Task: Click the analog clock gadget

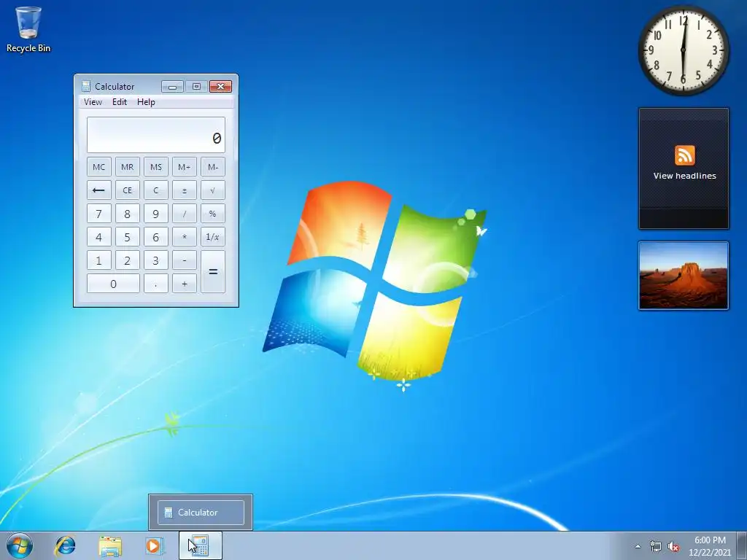Action: (683, 50)
